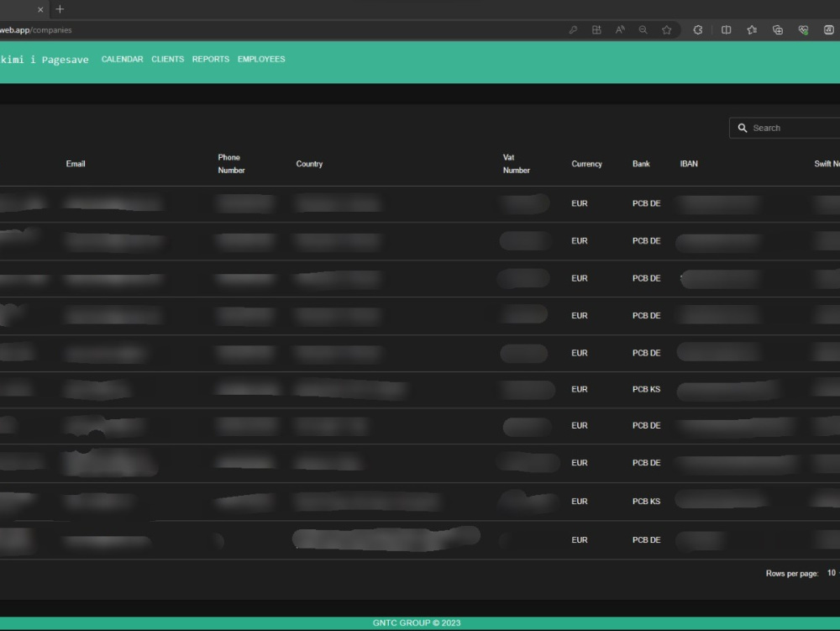The width and height of the screenshot is (840, 631).
Task: Sort by the Currency column header
Action: click(586, 164)
